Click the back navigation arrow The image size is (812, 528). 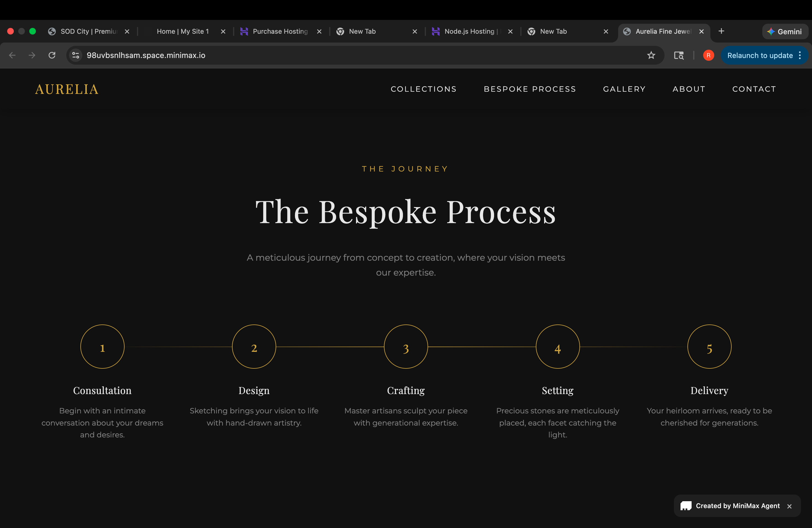(x=12, y=55)
